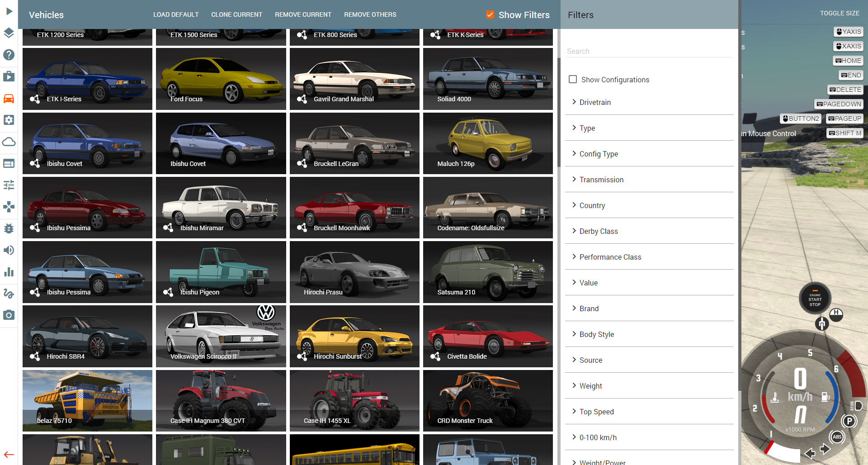
Task: Click the right turn signal arrow
Action: pyautogui.click(x=825, y=449)
